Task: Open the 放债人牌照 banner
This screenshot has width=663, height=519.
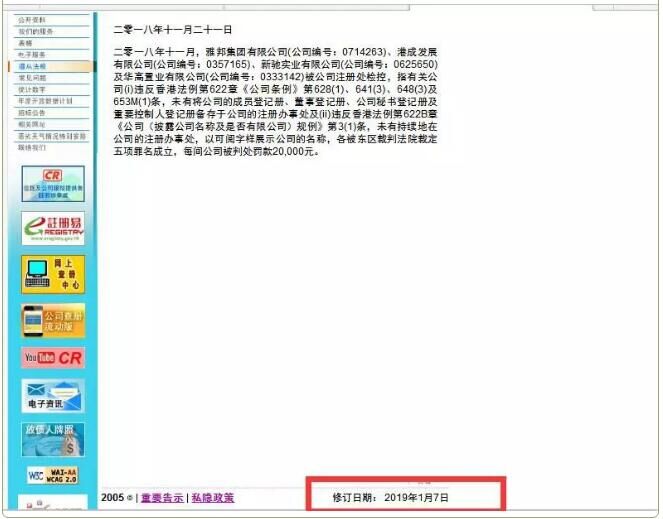Action: click(x=53, y=439)
